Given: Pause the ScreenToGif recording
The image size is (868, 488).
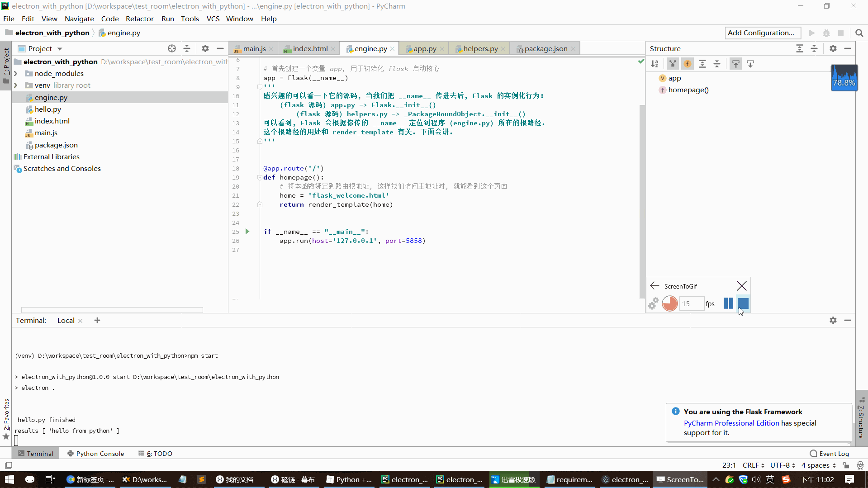Looking at the screenshot, I should [x=728, y=303].
